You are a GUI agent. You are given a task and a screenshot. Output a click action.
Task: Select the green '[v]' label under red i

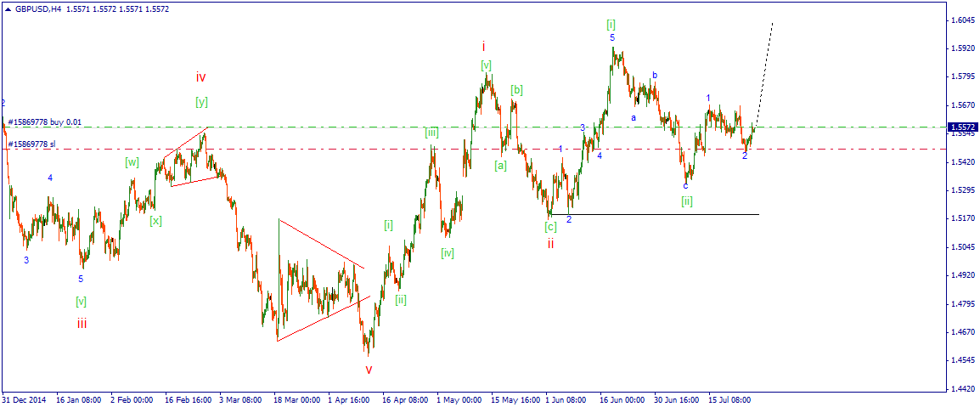tap(487, 65)
